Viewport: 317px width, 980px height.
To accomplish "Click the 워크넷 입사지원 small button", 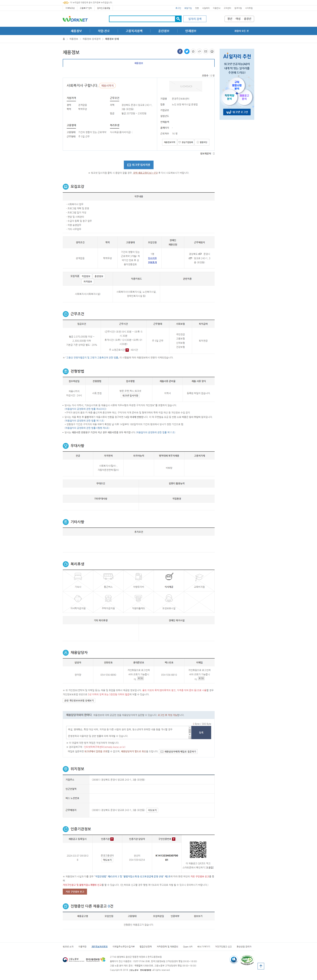I will tap(130, 396).
